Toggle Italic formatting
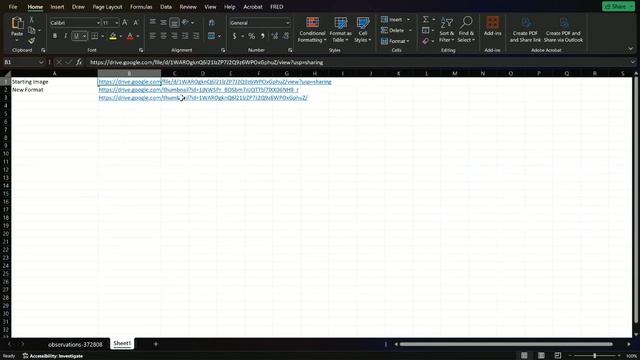The height and width of the screenshot is (360, 640). [x=65, y=36]
